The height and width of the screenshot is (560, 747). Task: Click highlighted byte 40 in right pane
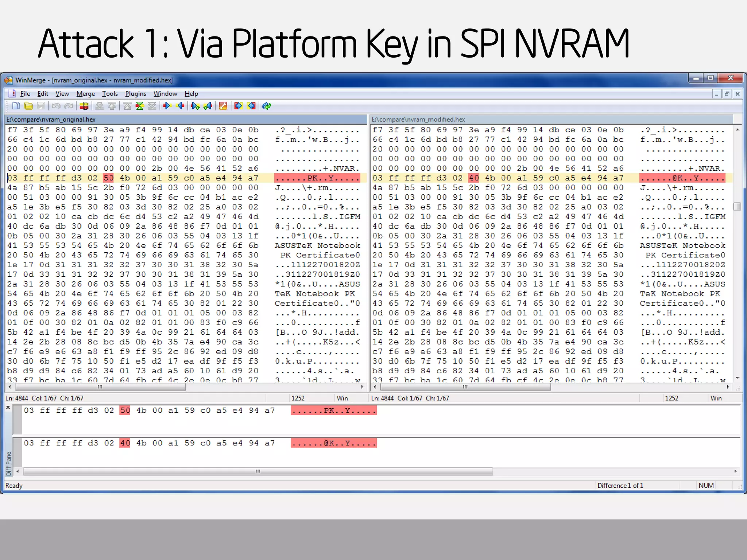point(474,178)
